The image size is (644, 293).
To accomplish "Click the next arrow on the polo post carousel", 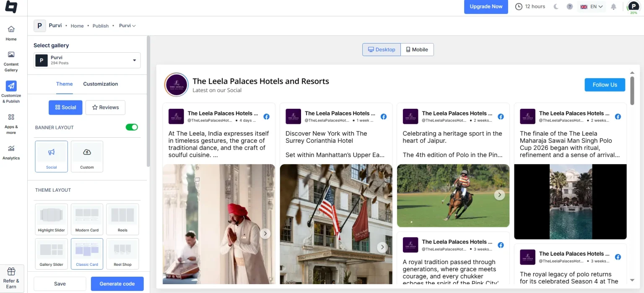I will tap(499, 194).
